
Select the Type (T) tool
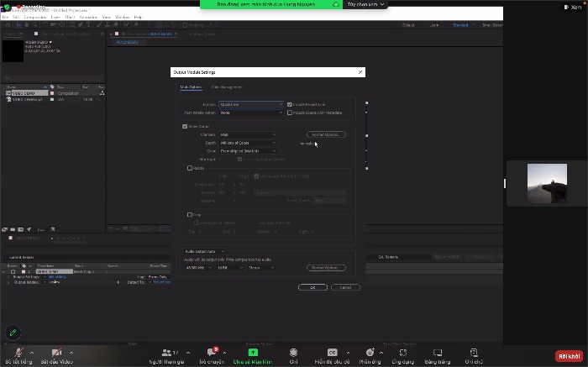click(88, 24)
